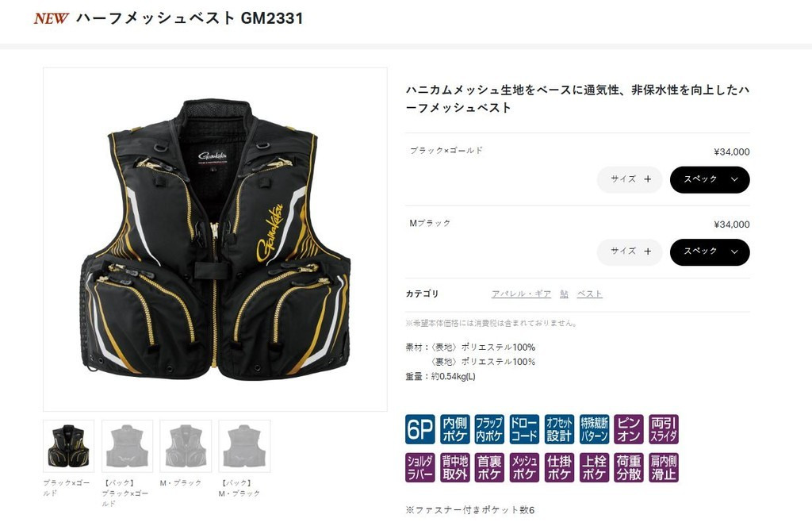The height and width of the screenshot is (526, 812).
Task: Click the ピンオン feature icon
Action: 629,429
